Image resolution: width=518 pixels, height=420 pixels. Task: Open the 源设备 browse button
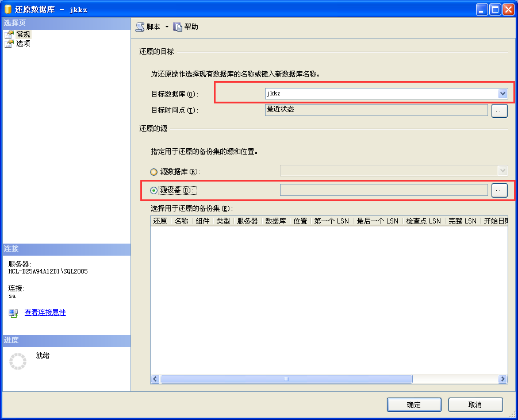pyautogui.click(x=499, y=191)
